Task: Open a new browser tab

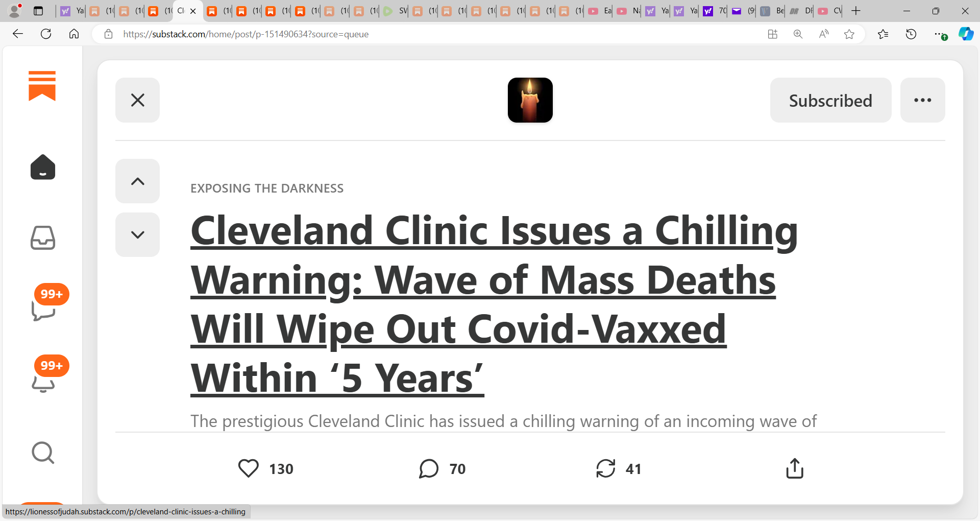Action: point(856,11)
